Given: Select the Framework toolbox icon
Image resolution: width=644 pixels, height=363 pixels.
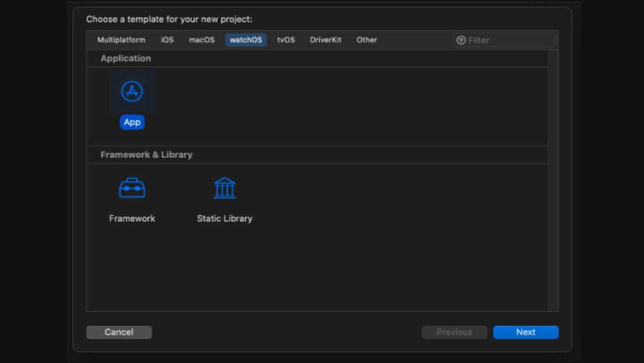Looking at the screenshot, I should [132, 188].
